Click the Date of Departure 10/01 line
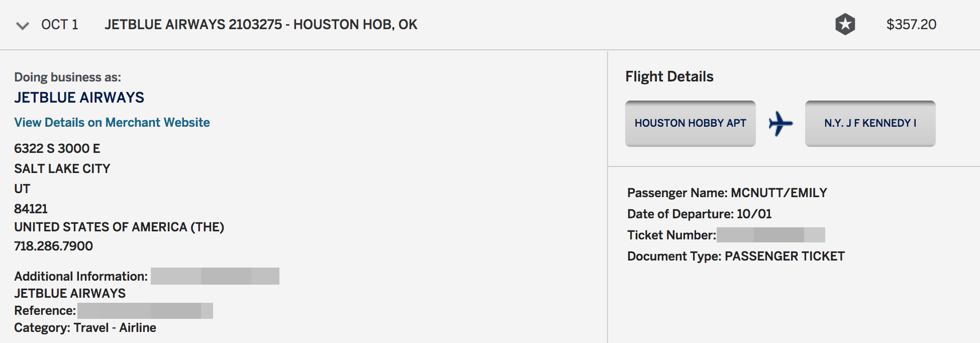Screen dimensions: 980x343 coord(699,214)
